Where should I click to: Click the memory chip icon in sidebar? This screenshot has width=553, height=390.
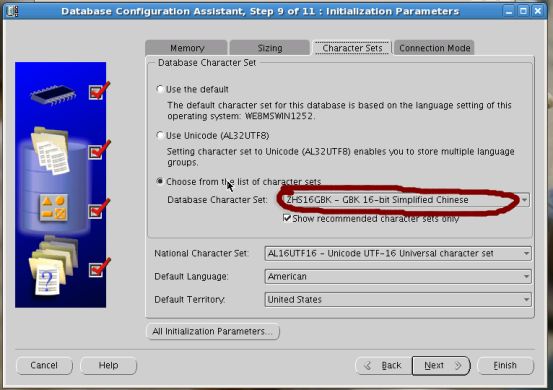[53, 95]
